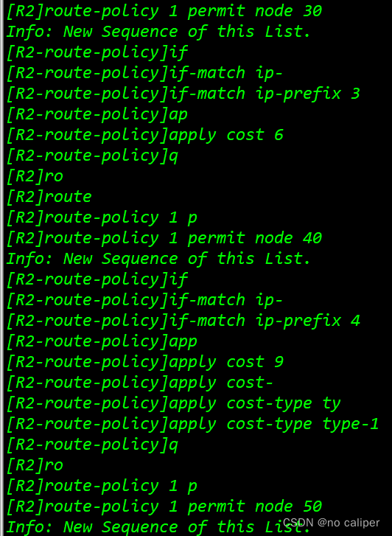Screen dimensions: 392x536
Task: Click the first 'Info: New Sequence' message
Action: tap(158, 32)
